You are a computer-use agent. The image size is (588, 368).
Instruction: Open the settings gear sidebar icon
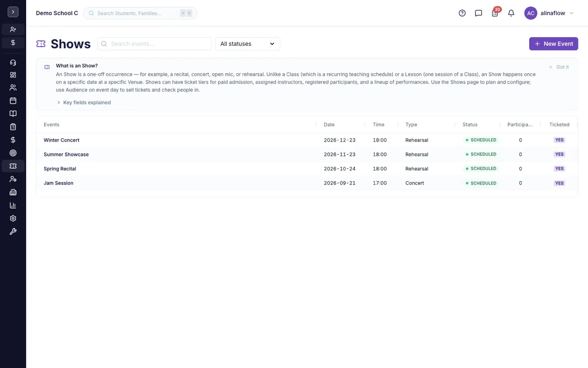[13, 218]
